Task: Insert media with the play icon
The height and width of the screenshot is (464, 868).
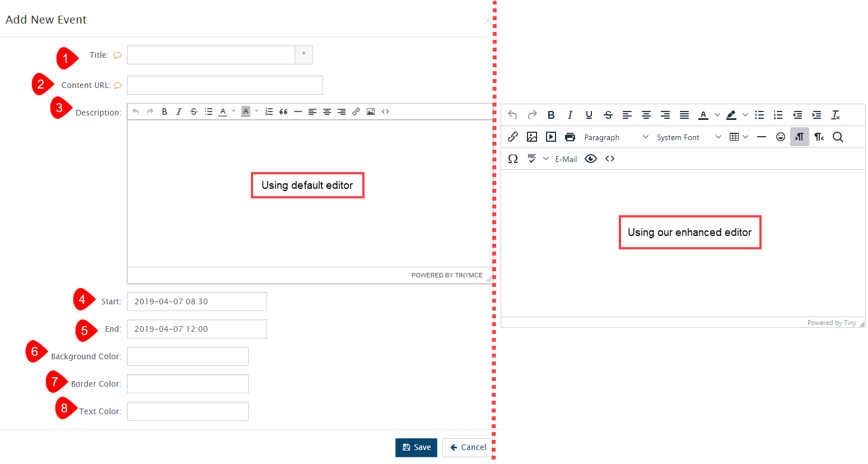Action: pyautogui.click(x=551, y=137)
